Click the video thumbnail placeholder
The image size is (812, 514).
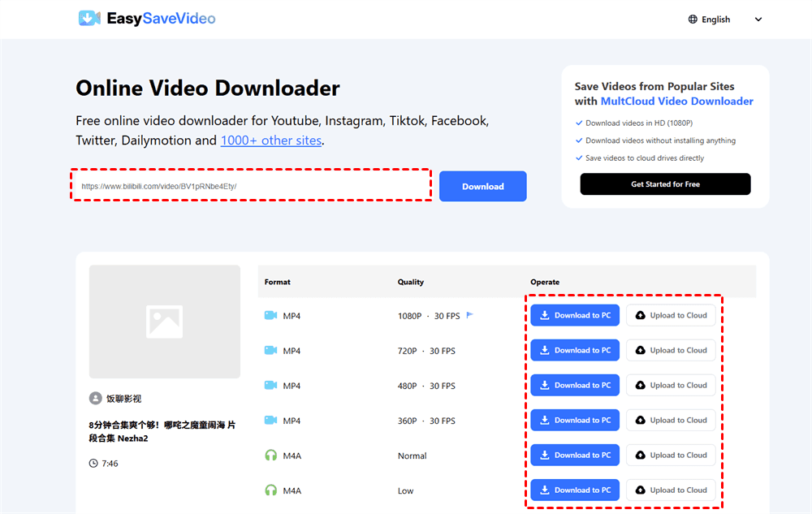tap(165, 322)
